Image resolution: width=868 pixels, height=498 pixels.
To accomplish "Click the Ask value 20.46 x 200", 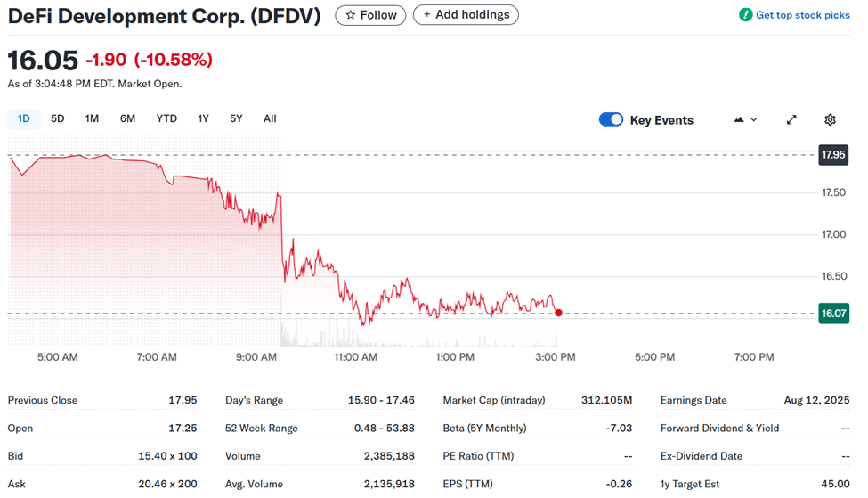I will coord(167,484).
